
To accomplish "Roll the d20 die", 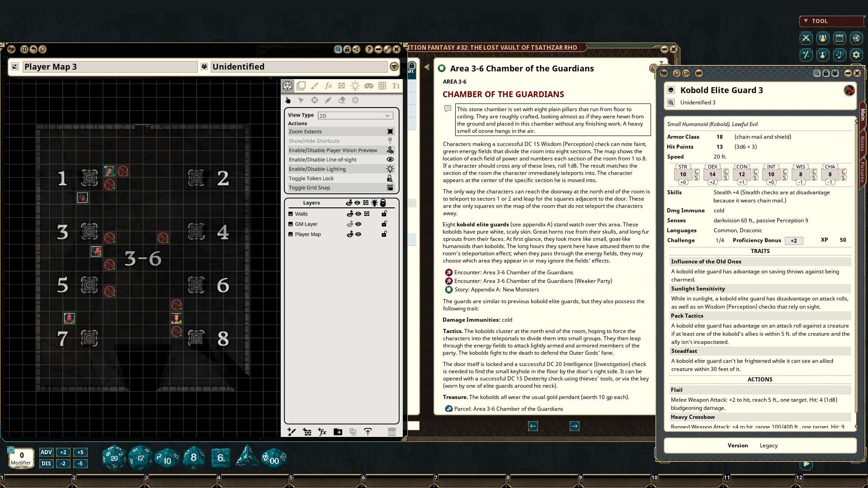I will point(113,458).
